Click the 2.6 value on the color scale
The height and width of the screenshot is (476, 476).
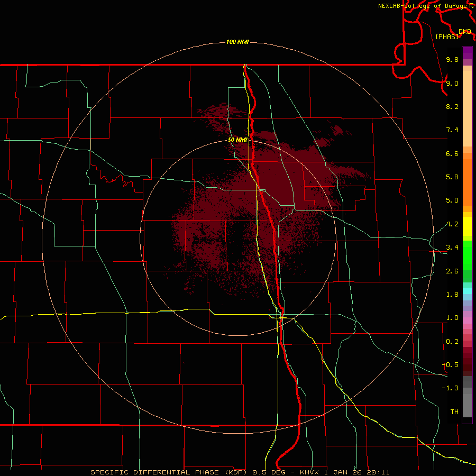tap(452, 271)
